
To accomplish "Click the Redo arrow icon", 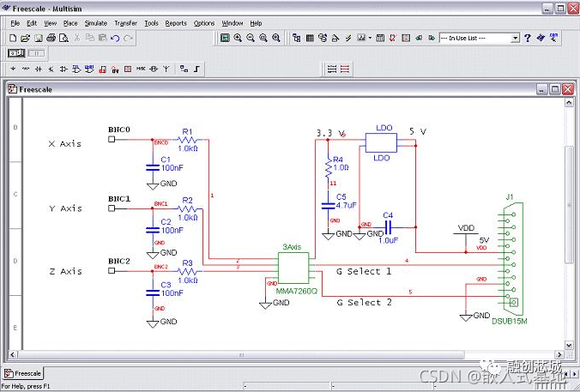I will [128, 38].
